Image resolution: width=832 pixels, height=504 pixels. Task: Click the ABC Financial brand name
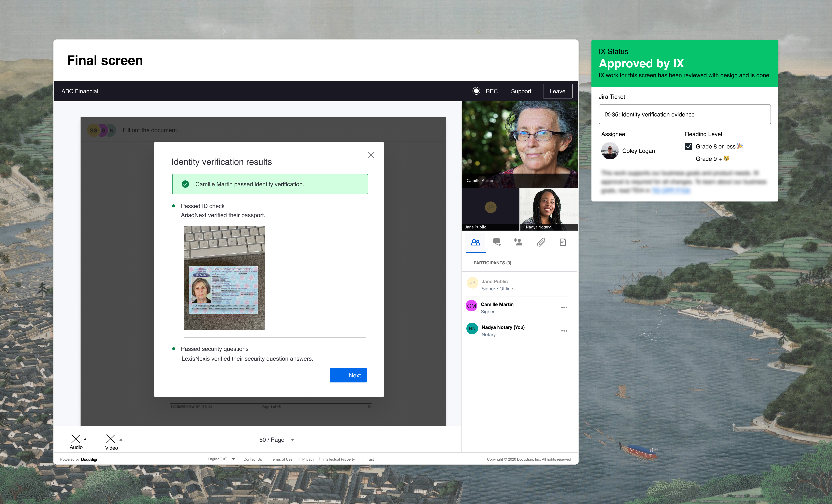[80, 91]
